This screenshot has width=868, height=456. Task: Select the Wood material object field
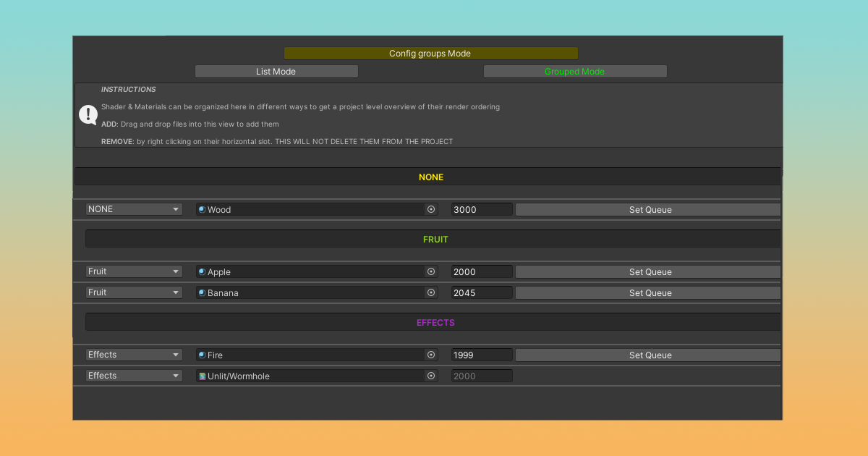tap(317, 209)
